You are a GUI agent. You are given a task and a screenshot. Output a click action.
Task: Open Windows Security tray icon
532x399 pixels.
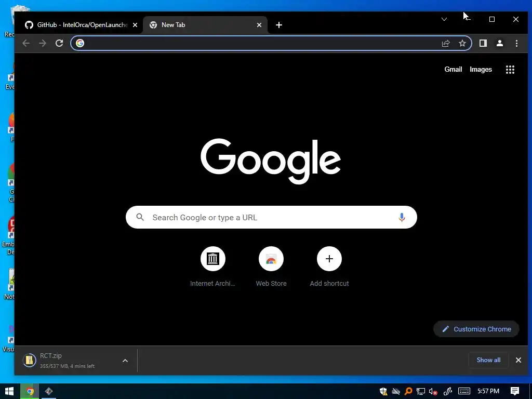coord(383,391)
